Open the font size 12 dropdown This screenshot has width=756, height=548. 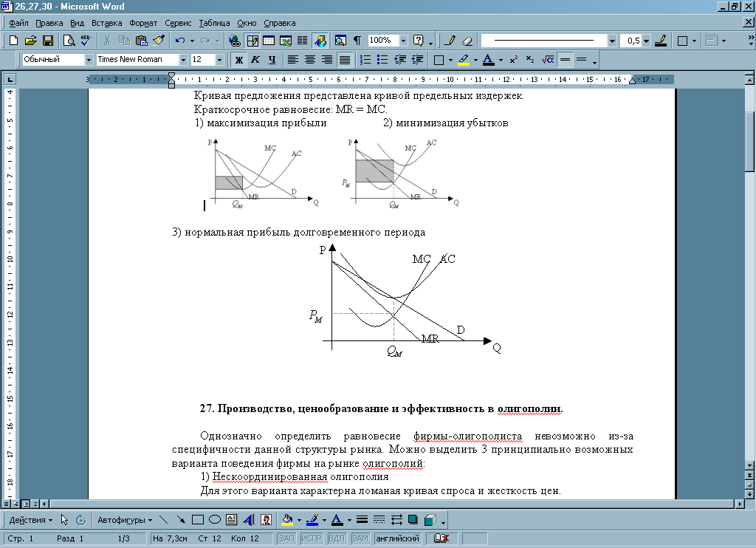pyautogui.click(x=220, y=60)
